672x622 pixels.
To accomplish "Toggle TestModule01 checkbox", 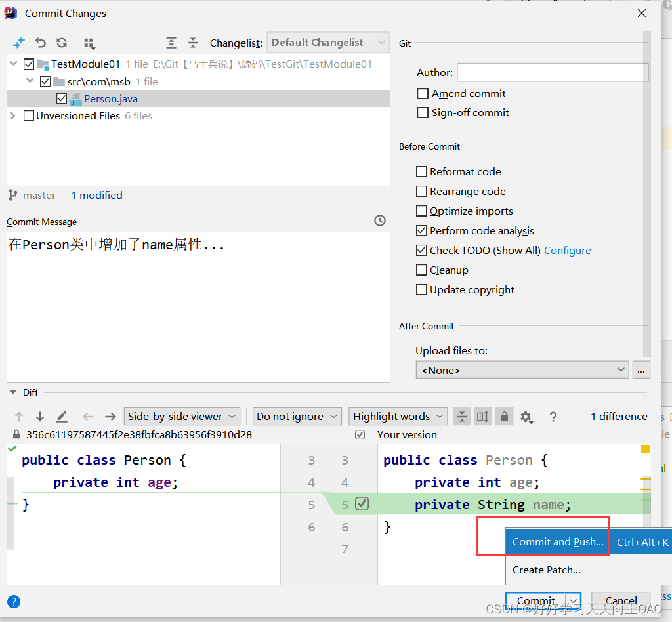I will 29,64.
